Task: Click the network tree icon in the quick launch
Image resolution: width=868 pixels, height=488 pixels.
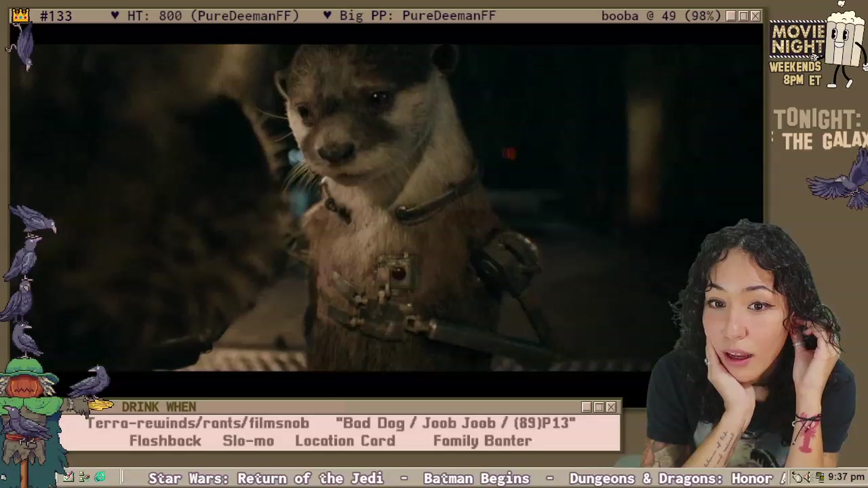Action: click(x=84, y=477)
